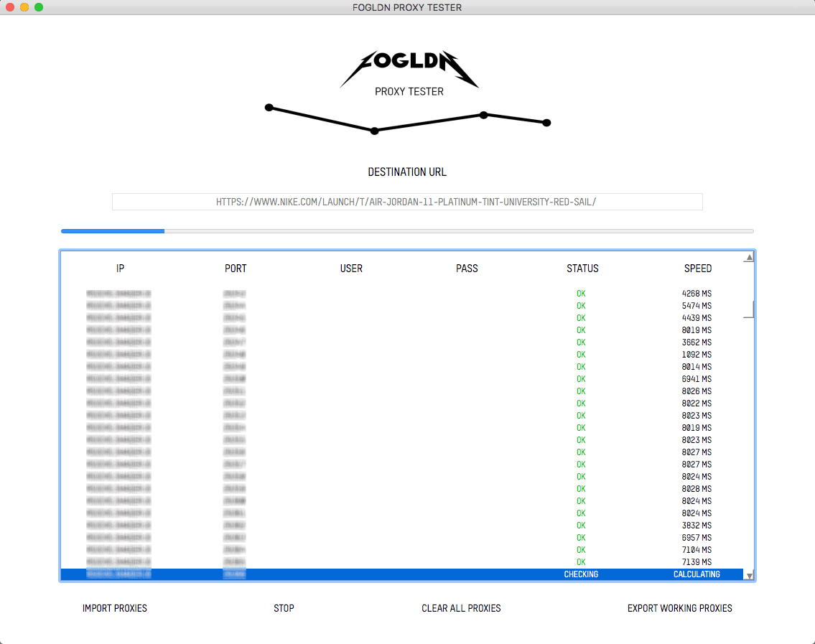815x644 pixels.
Task: Click the Import Proxies button
Action: pyautogui.click(x=115, y=608)
